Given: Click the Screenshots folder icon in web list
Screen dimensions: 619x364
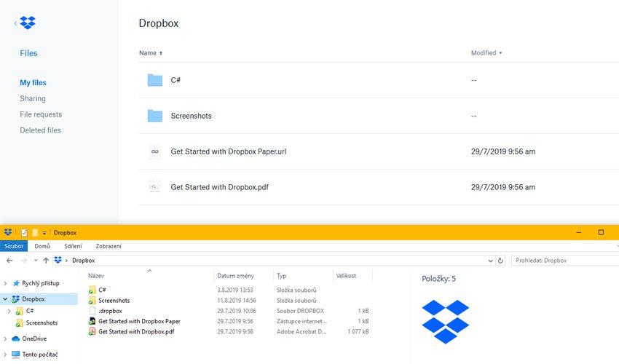Looking at the screenshot, I should click(154, 116).
